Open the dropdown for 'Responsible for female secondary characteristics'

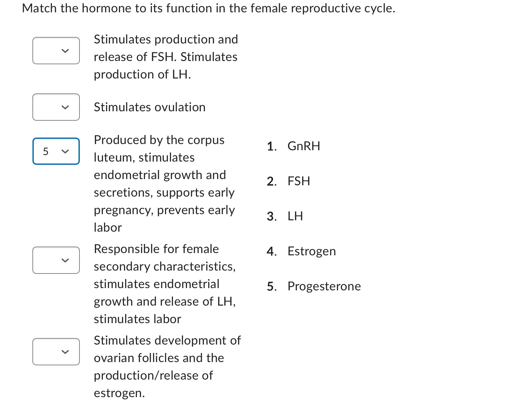(56, 260)
